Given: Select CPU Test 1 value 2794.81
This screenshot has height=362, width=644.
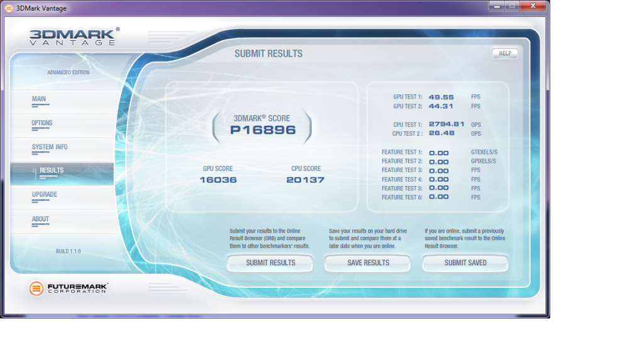Looking at the screenshot, I should point(447,124).
